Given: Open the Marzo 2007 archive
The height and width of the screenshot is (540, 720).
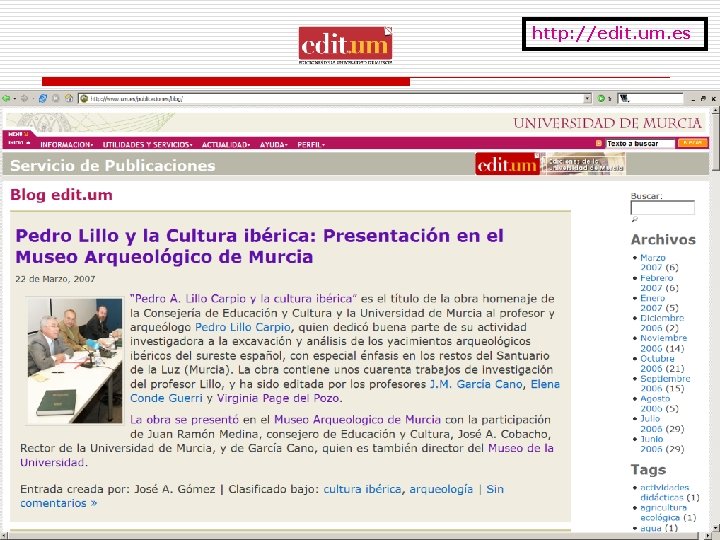Looking at the screenshot, I should pyautogui.click(x=652, y=263).
